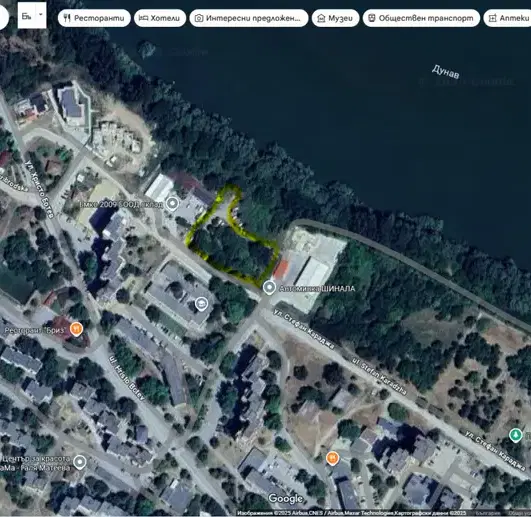Viewport: 531px width, 517px height.
Task: Click the bed icon in Хотели chip
Action: coord(144,18)
